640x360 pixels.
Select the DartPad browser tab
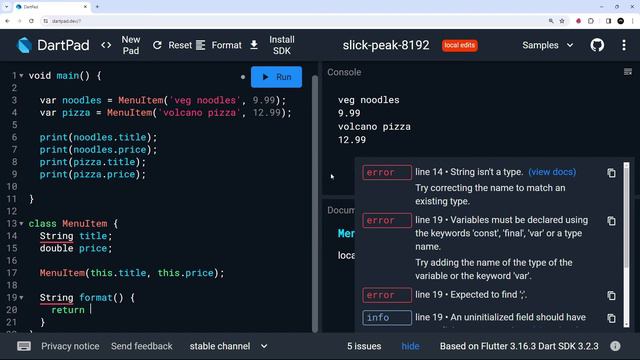click(x=51, y=7)
